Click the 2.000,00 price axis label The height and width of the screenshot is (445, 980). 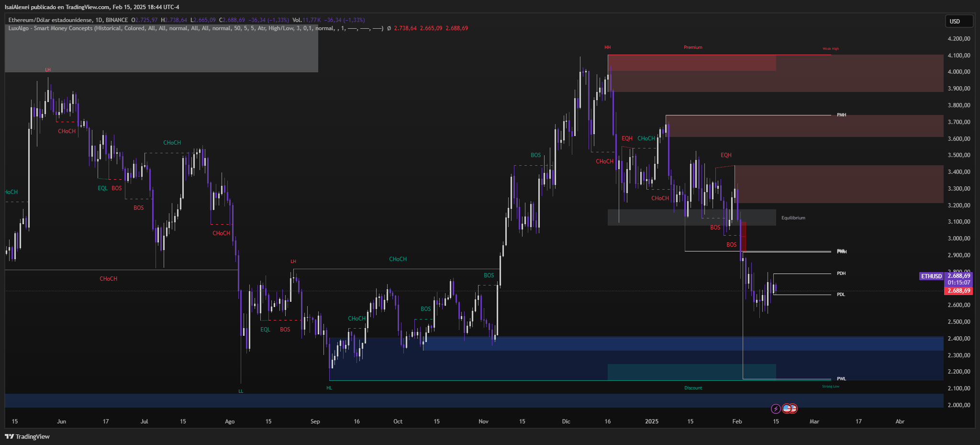[x=959, y=405]
